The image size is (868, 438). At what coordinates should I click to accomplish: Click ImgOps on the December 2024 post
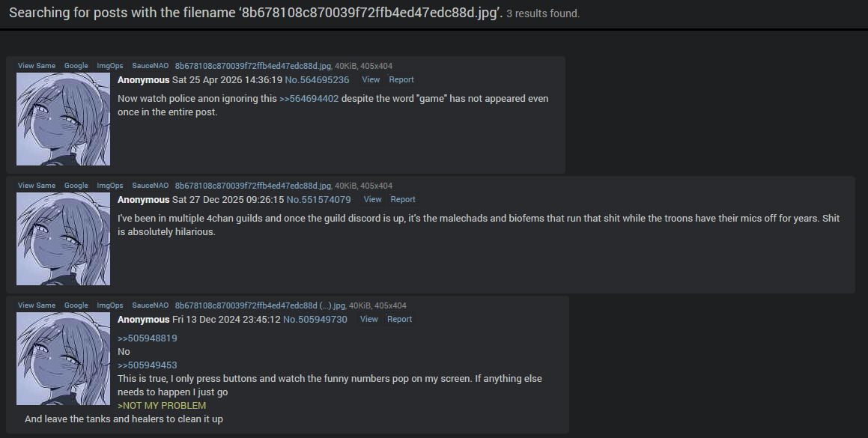pos(109,305)
